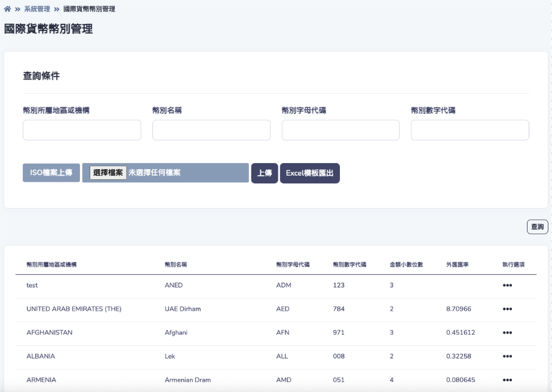Click the 幣別字母代碼 input box
Viewport: 552px width, 392px height.
[341, 130]
